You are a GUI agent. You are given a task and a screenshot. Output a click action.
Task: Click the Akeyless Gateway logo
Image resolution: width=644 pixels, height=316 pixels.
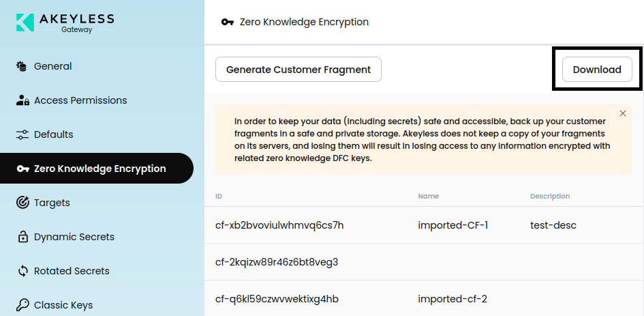(65, 22)
